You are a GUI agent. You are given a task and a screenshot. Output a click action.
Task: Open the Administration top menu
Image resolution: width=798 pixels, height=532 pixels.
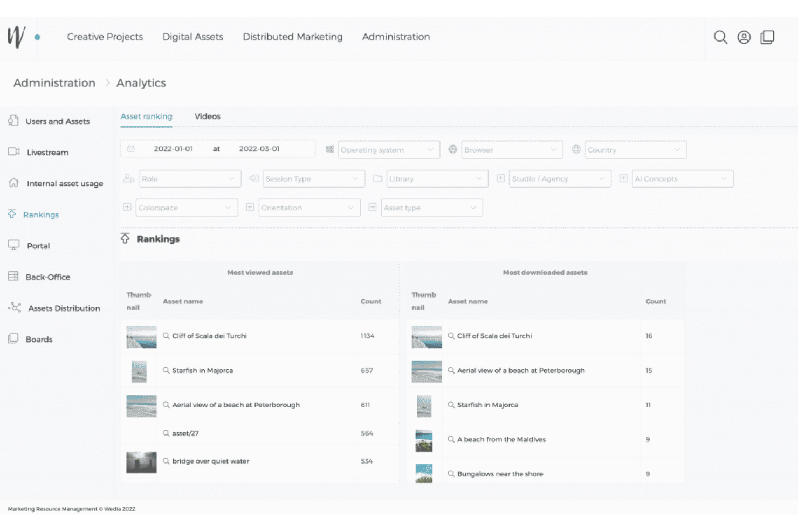(x=396, y=37)
